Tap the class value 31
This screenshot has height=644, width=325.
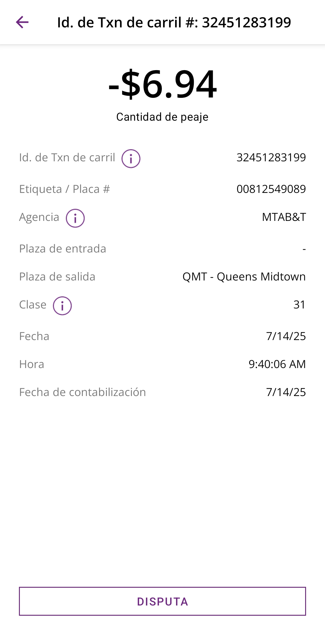click(299, 305)
